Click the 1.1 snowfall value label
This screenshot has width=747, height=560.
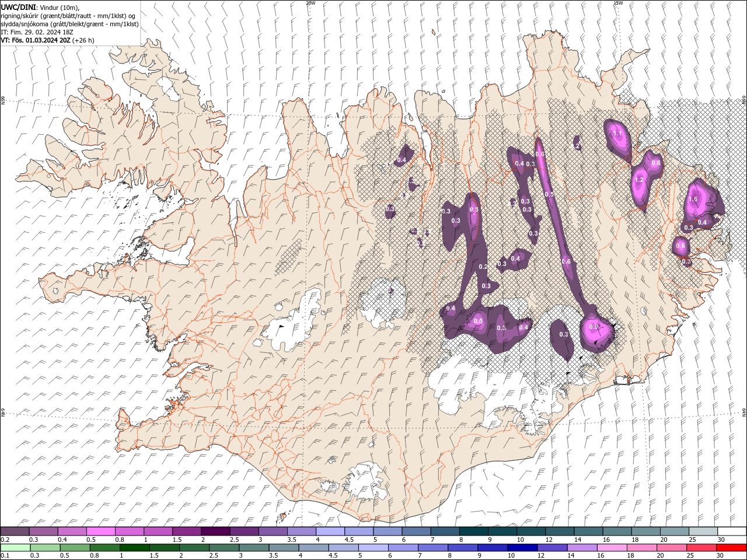(x=617, y=134)
